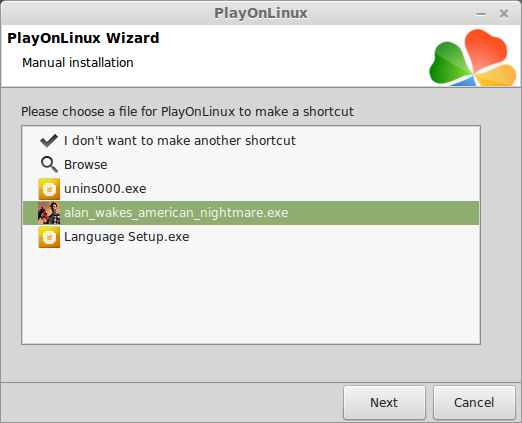
Task: Click the PlayOnLinux title bar text
Action: click(261, 13)
